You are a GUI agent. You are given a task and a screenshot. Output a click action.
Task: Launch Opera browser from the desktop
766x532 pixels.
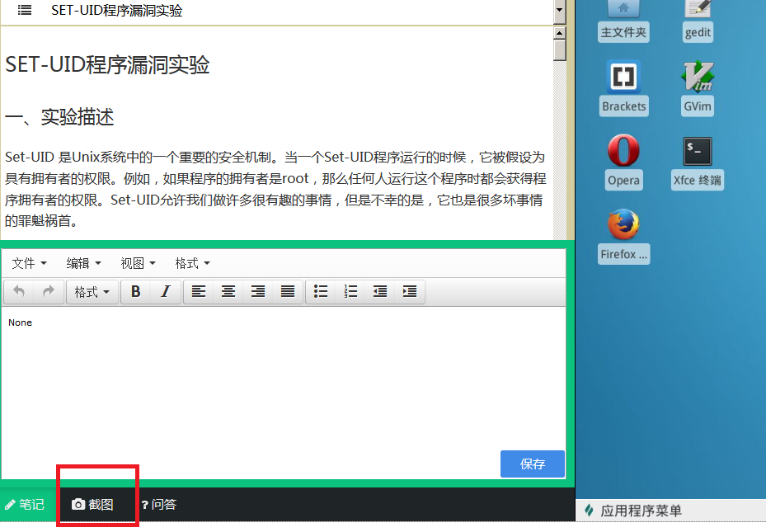623,162
